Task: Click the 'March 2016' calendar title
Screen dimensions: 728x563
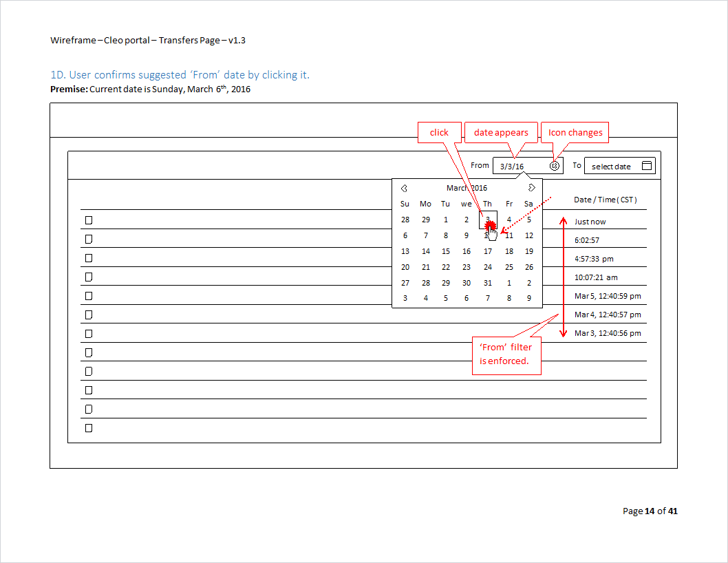Action: (467, 188)
